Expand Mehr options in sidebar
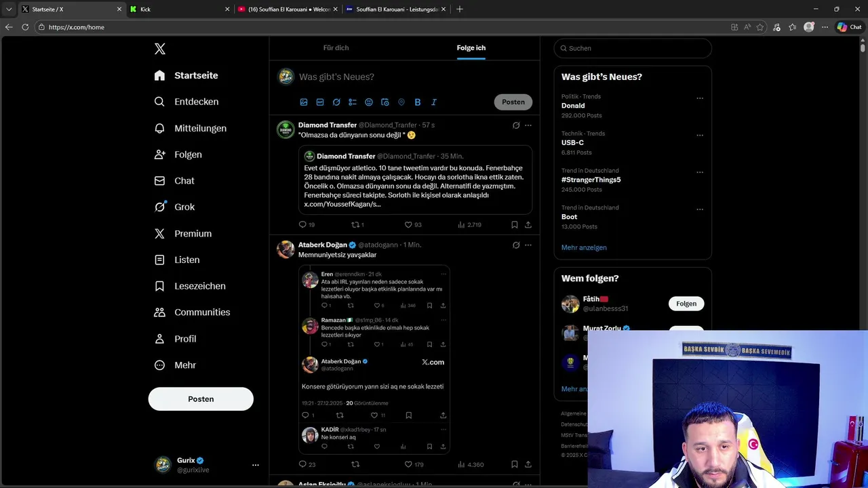 pyautogui.click(x=175, y=365)
